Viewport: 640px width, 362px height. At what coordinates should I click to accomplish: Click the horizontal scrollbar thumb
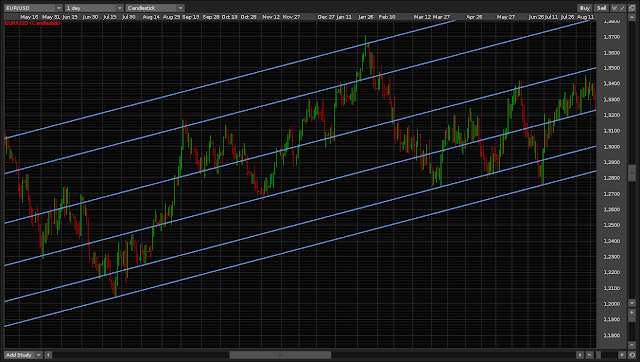(280, 355)
